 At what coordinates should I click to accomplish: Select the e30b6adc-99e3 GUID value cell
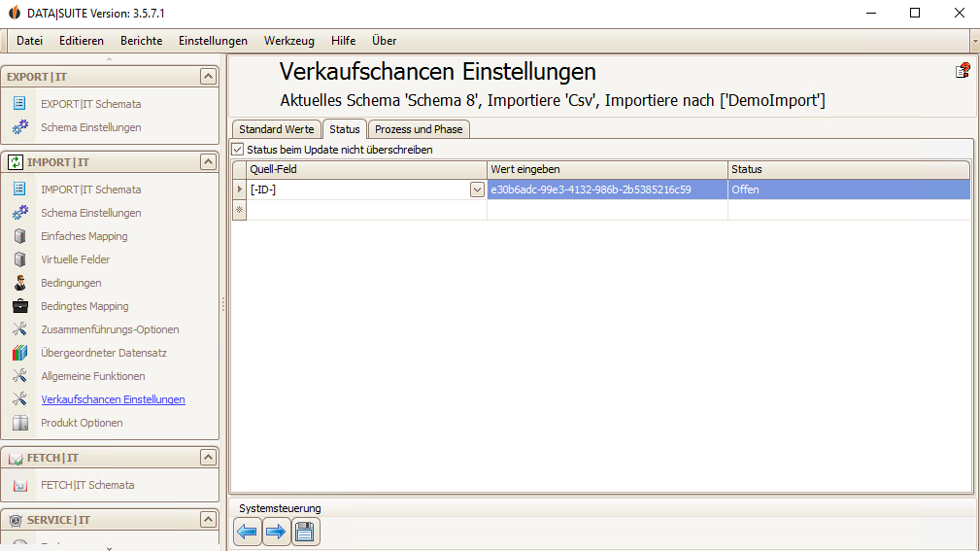coord(607,189)
